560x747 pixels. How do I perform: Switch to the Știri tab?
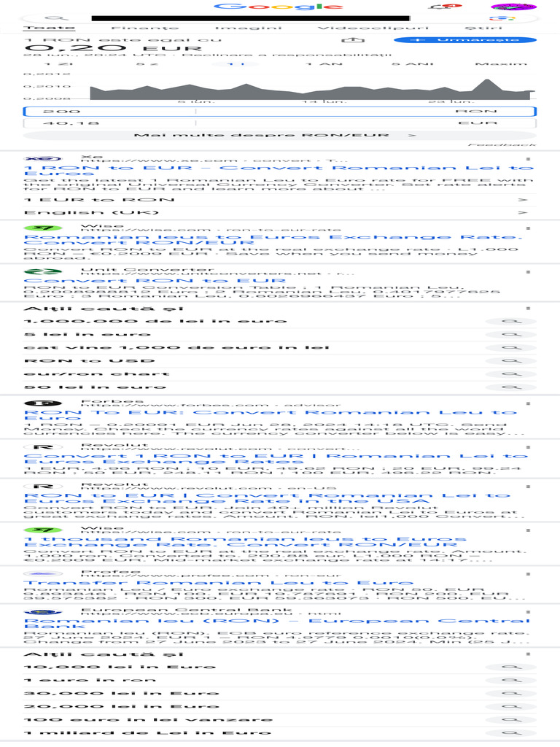coord(483,28)
